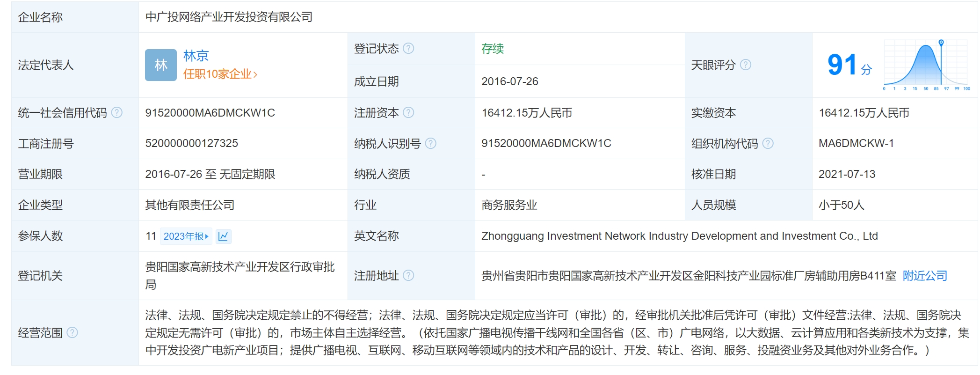Click the help icon beside 注册地址
Screen dimensions: 980x375
(408, 275)
